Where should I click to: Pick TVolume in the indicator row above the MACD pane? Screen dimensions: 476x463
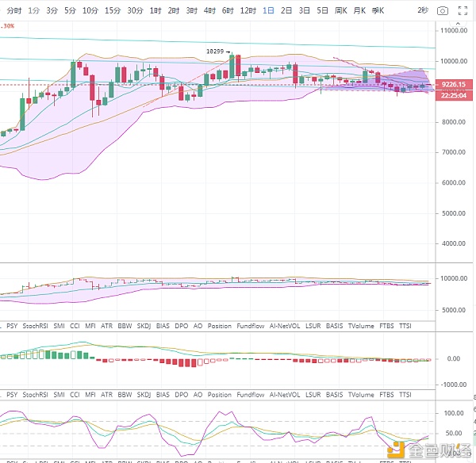tap(361, 326)
